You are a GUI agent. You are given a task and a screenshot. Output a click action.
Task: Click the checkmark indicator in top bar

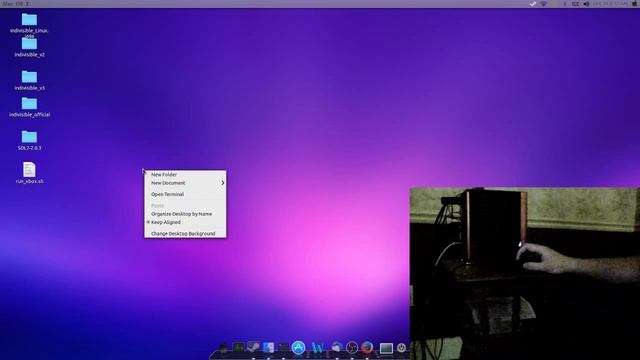click(533, 4)
